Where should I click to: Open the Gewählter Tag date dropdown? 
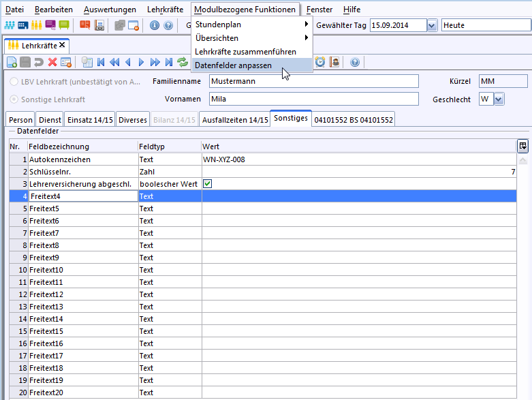coord(431,25)
